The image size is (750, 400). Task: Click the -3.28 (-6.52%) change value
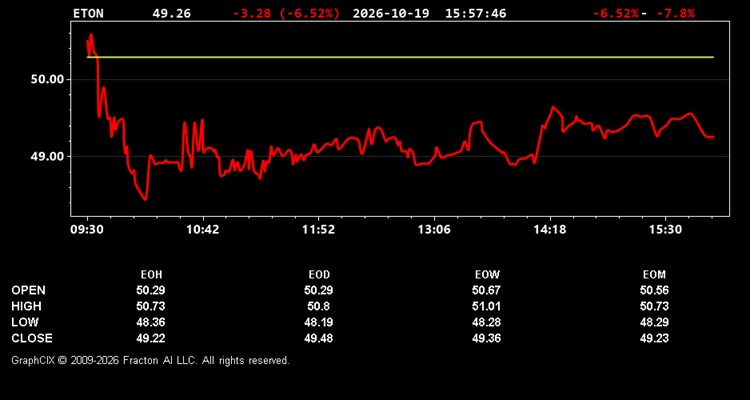[286, 13]
